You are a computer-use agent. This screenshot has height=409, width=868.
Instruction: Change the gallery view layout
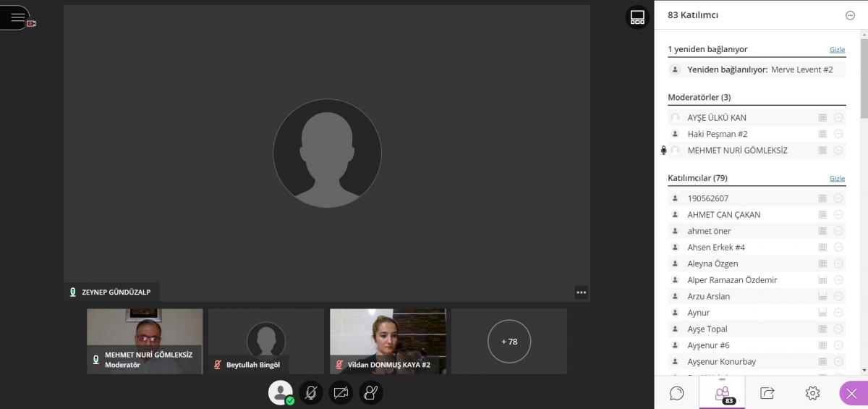click(x=637, y=17)
